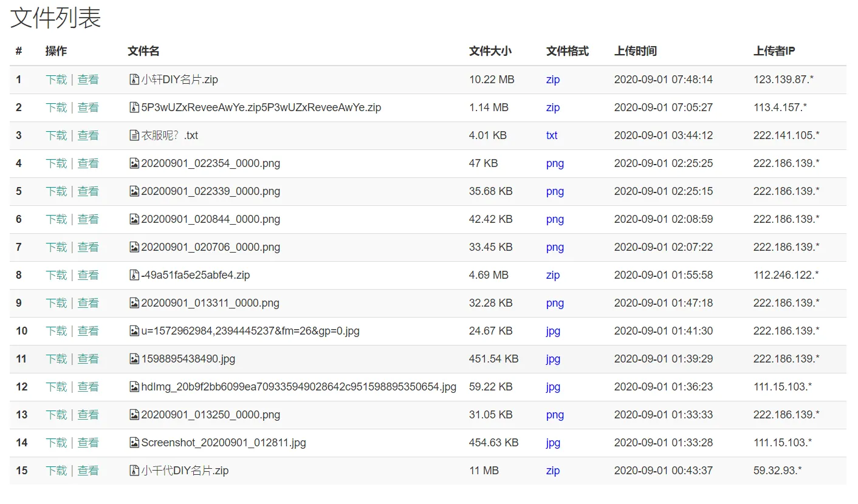
Task: Click the txt format link for 衣服呢？.txt
Action: [552, 135]
